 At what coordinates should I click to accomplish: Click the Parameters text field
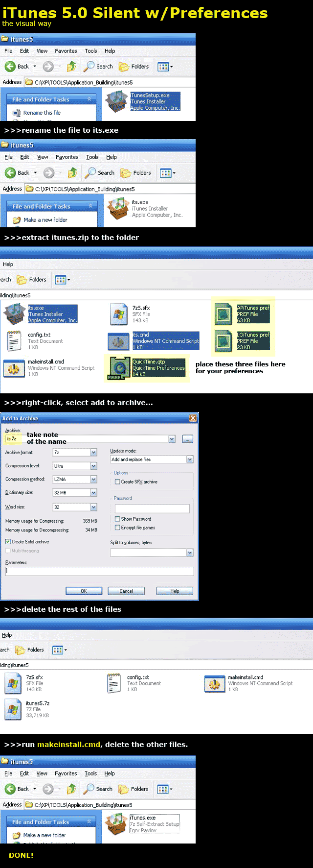coord(99,571)
